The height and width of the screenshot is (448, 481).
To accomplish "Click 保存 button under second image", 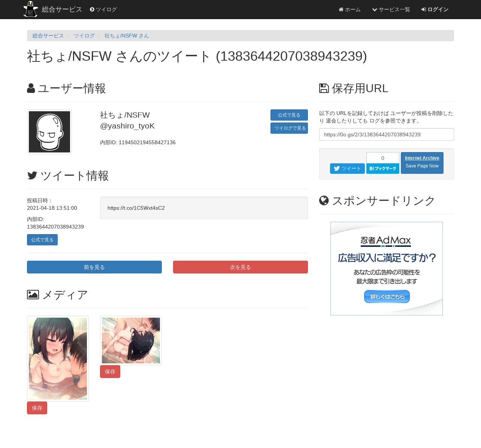I will click(110, 372).
